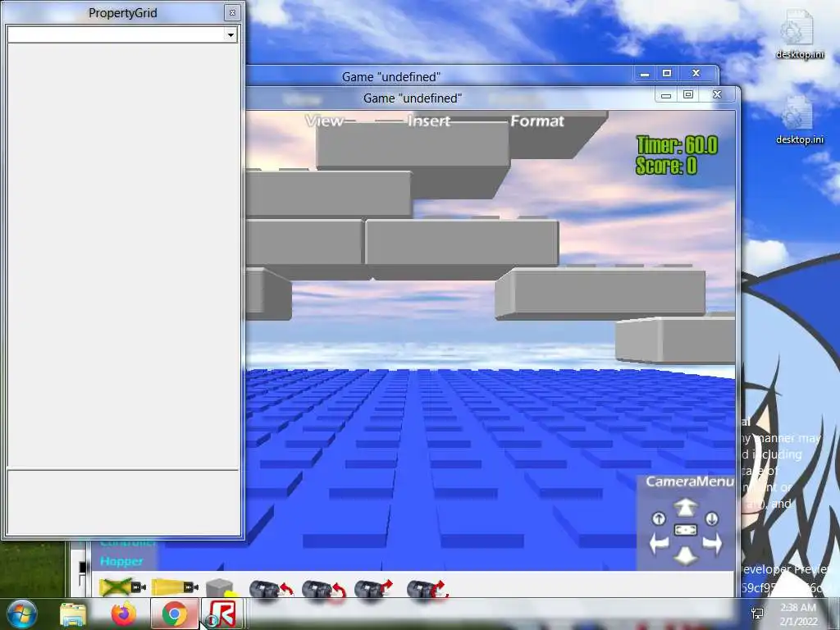
Task: Open network status tray icon
Action: pyautogui.click(x=757, y=614)
